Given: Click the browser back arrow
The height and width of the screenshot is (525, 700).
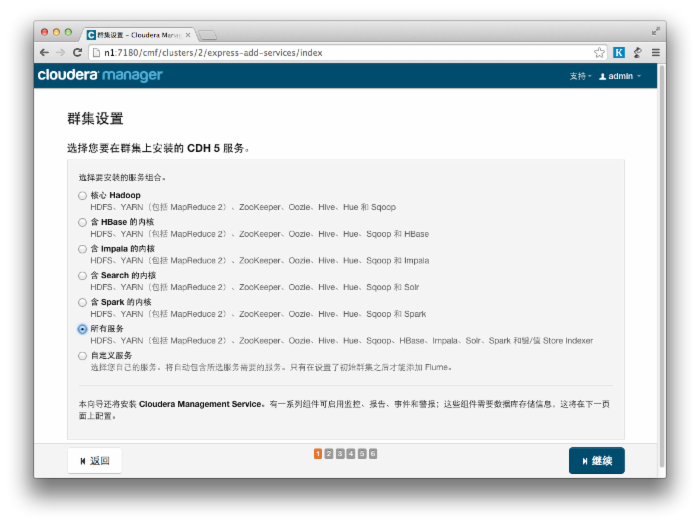Looking at the screenshot, I should tap(44, 52).
